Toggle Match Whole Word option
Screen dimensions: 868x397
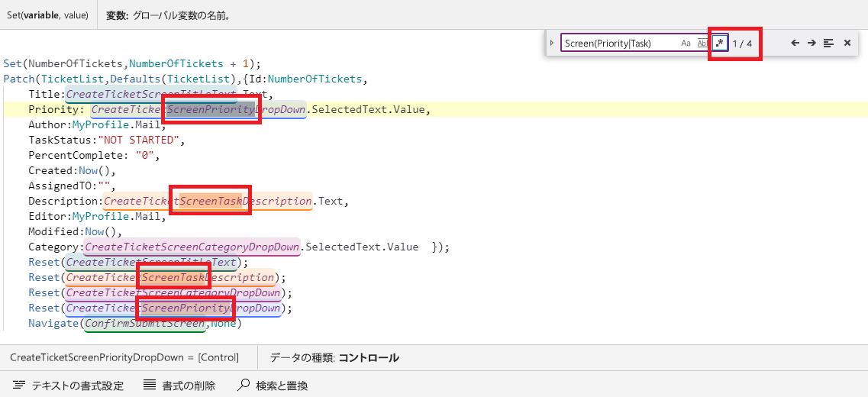tap(702, 44)
